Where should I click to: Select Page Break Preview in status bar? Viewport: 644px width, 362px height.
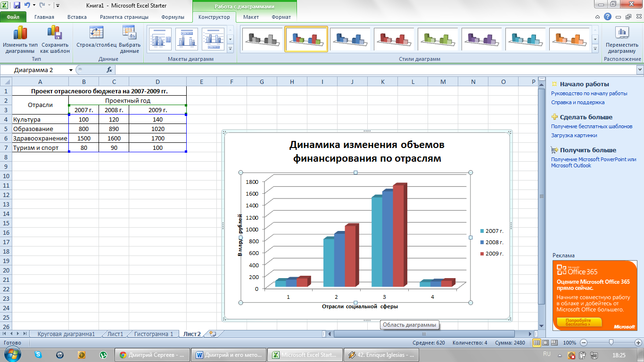(554, 343)
